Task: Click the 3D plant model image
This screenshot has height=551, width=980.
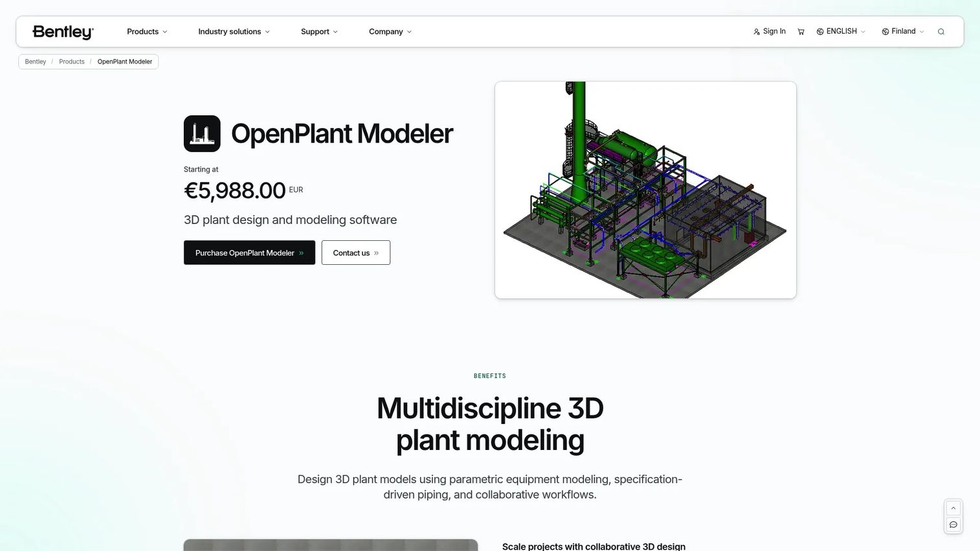Action: click(645, 190)
